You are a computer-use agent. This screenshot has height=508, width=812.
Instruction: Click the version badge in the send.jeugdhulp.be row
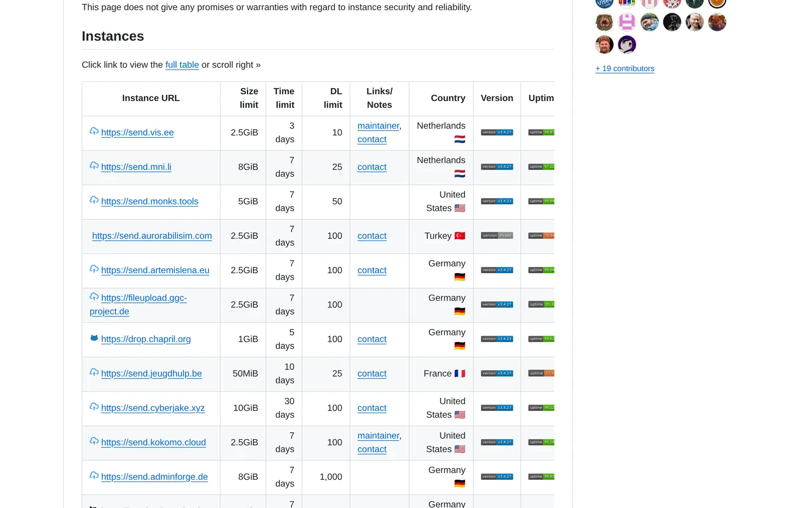coord(497,374)
